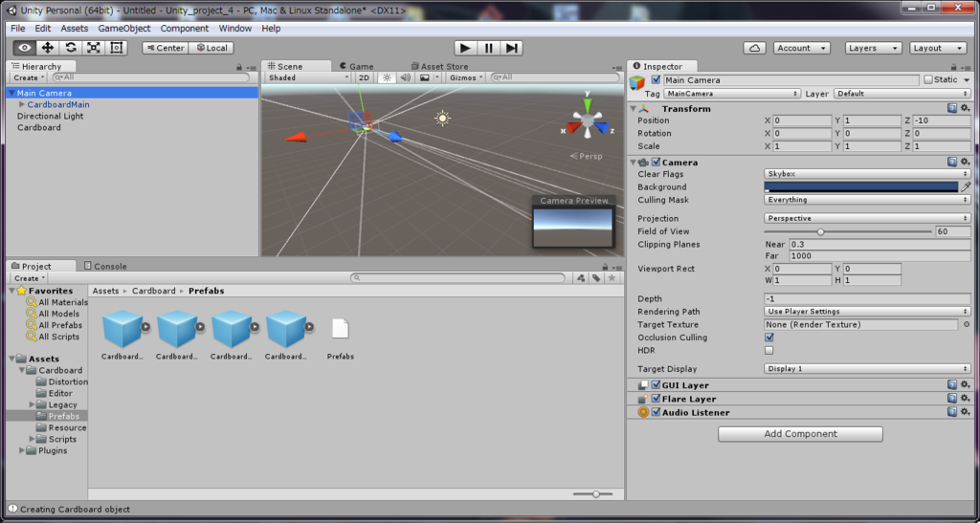Toggle scene audio speaker icon
This screenshot has height=523, width=980.
pyautogui.click(x=406, y=77)
